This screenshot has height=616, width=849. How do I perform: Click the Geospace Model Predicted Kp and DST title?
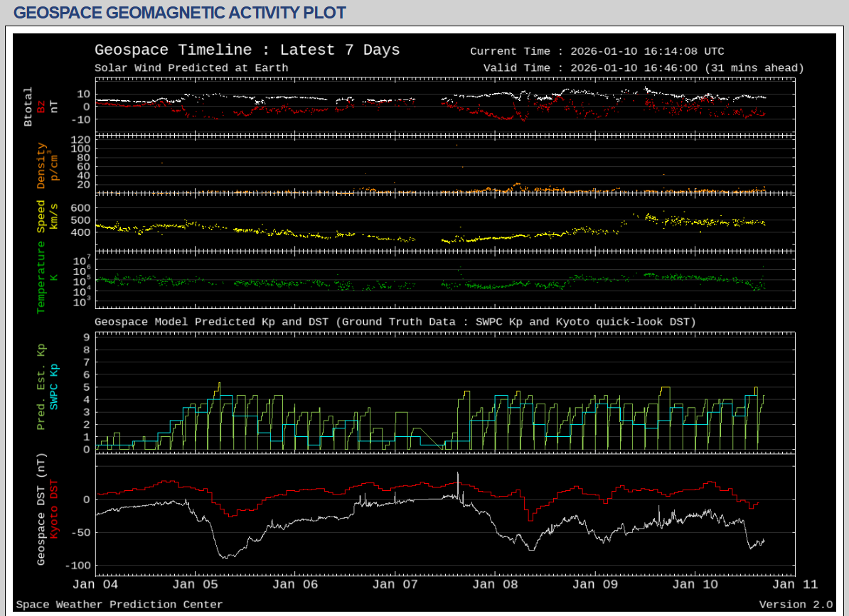pyautogui.click(x=395, y=322)
